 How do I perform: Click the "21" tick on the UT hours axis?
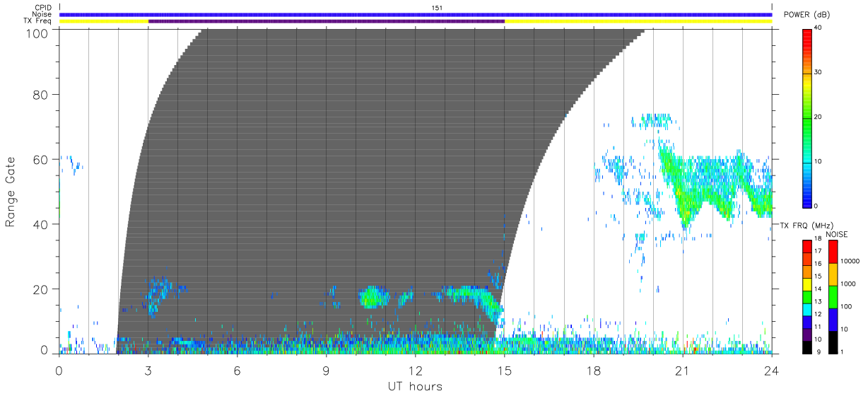pos(683,370)
